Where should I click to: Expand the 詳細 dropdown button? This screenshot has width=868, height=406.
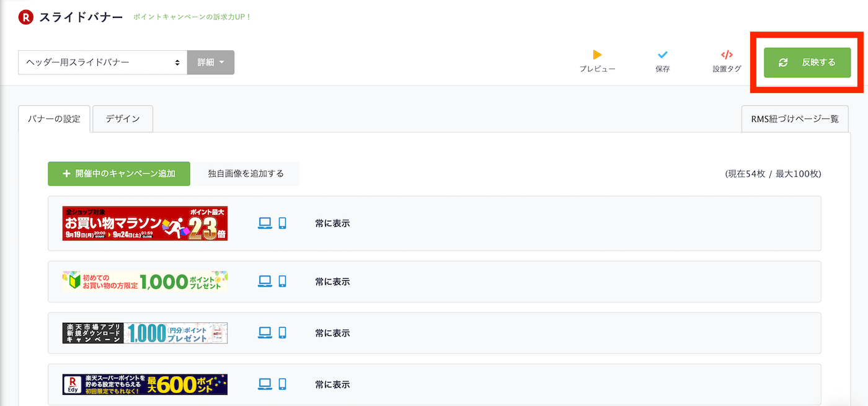pos(211,63)
